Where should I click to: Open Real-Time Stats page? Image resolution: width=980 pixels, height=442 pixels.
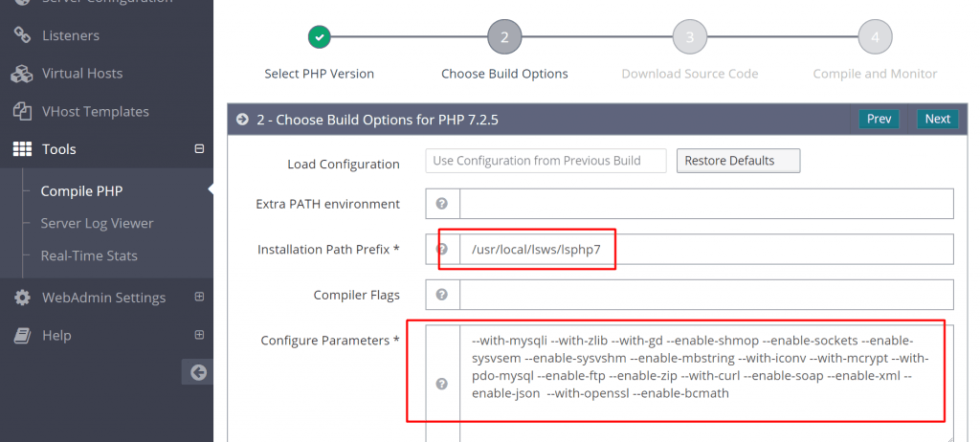click(x=89, y=255)
